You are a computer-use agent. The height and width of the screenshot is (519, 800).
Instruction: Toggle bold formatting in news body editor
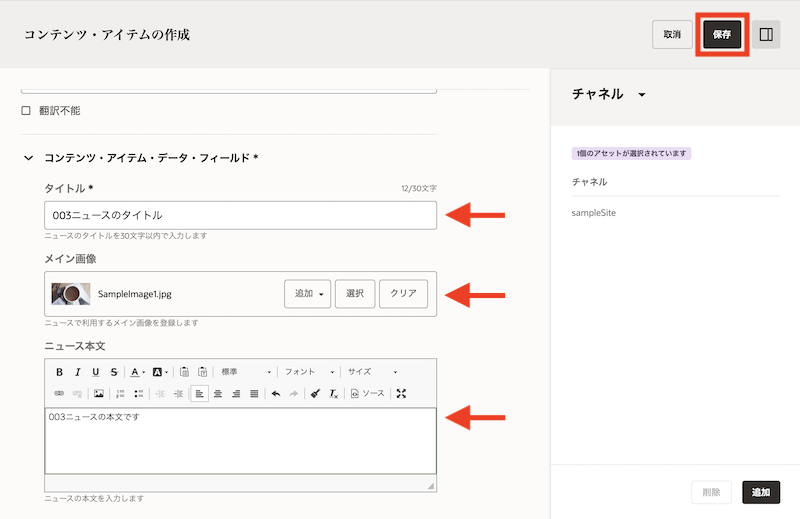59,372
